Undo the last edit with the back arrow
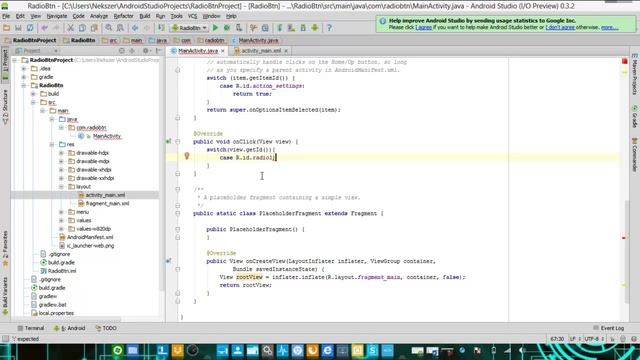 44,28
